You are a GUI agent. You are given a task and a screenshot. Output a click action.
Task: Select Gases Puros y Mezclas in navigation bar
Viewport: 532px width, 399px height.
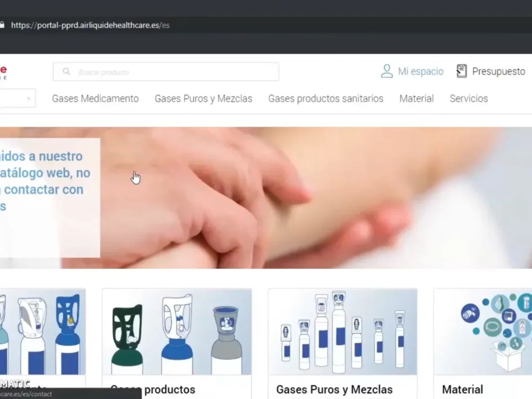203,99
